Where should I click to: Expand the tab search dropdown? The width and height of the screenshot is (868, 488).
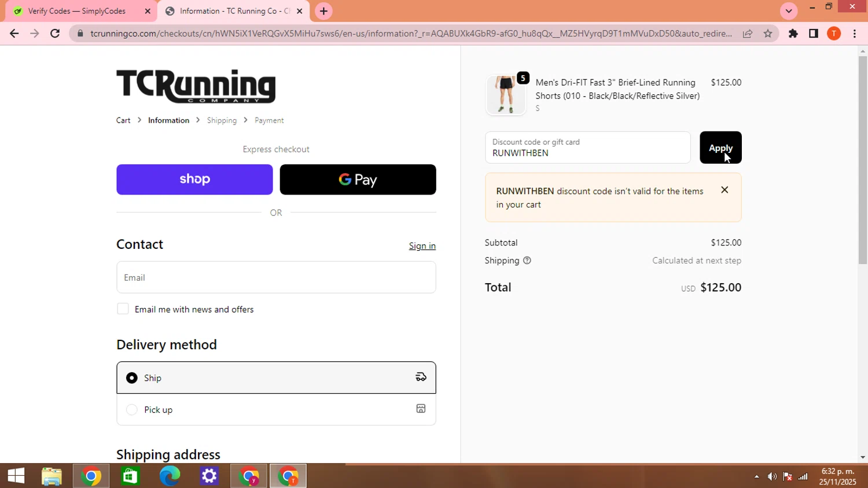point(789,11)
